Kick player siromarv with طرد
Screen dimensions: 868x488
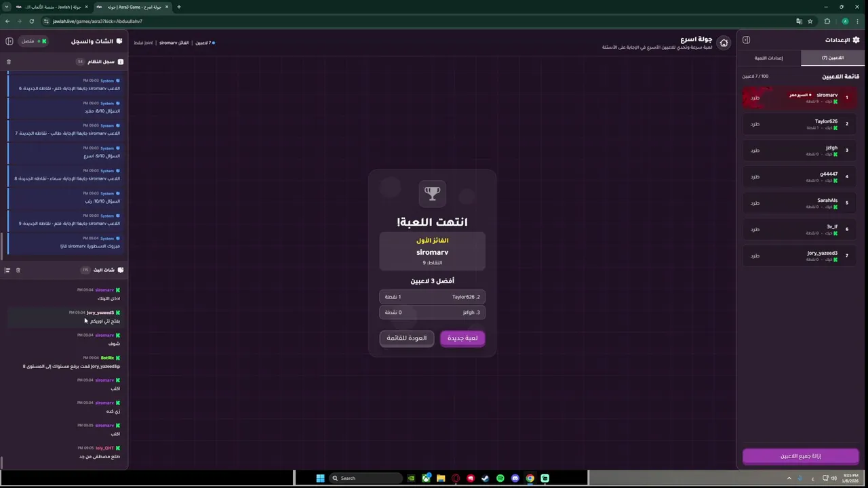point(755,98)
